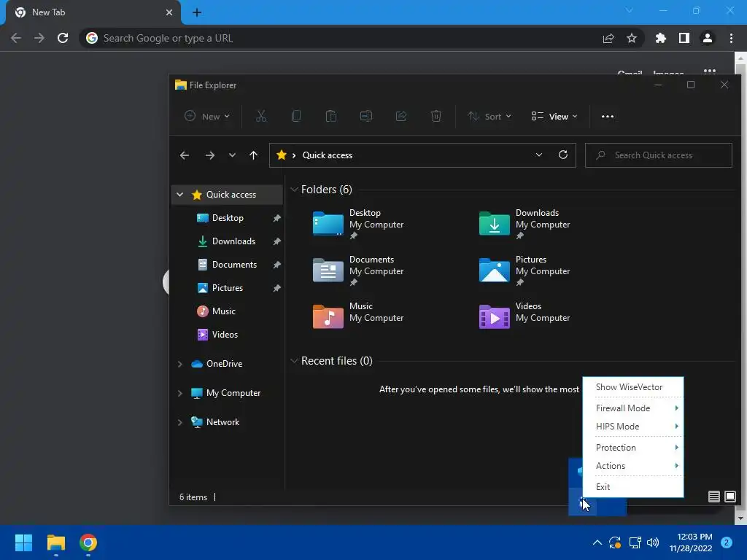Expand the My Computer tree node

pos(179,393)
